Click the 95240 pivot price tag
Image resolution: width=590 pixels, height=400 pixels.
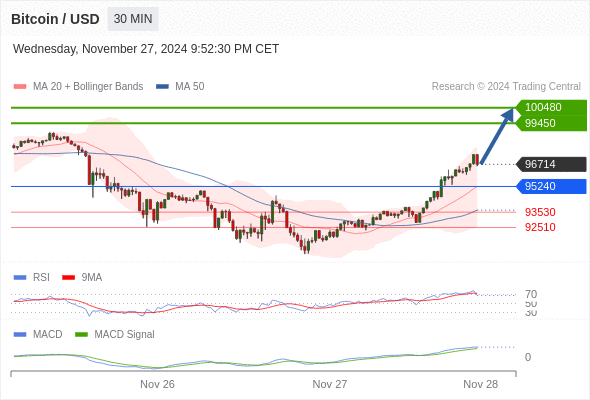(551, 186)
